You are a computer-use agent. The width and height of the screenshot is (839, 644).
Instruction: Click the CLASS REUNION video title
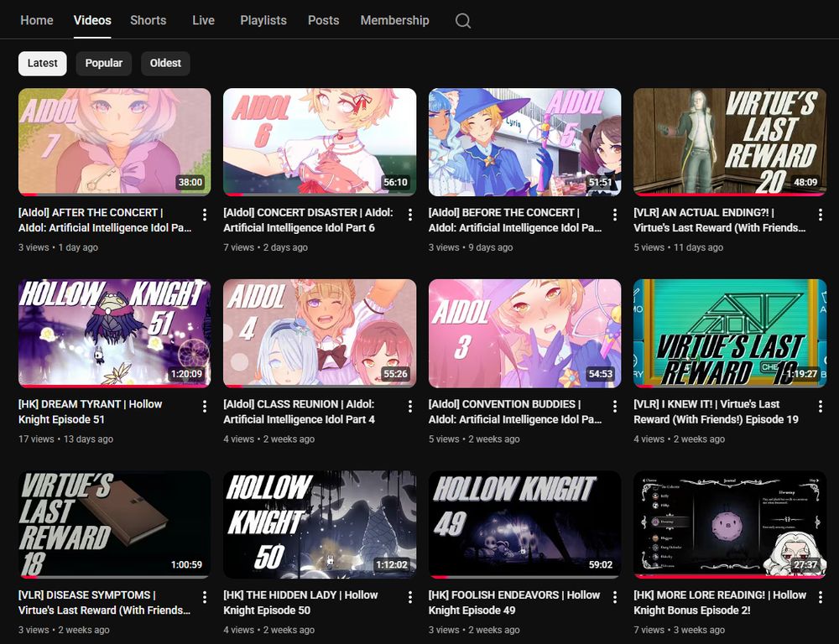click(300, 412)
